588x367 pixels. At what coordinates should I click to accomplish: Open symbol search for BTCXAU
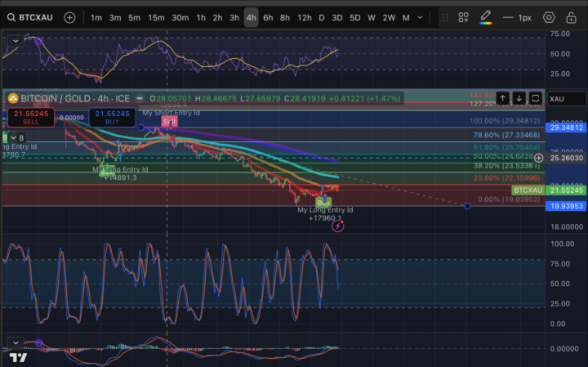click(x=30, y=18)
